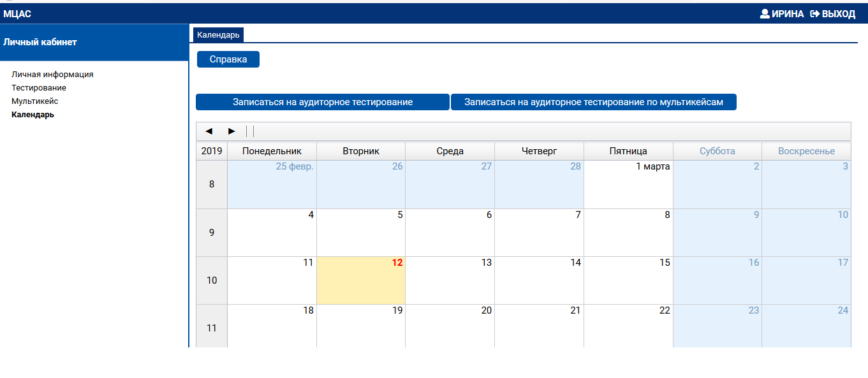Click the Понедельник column header
Viewport: 868px width, 378px height.
pyautogui.click(x=272, y=151)
